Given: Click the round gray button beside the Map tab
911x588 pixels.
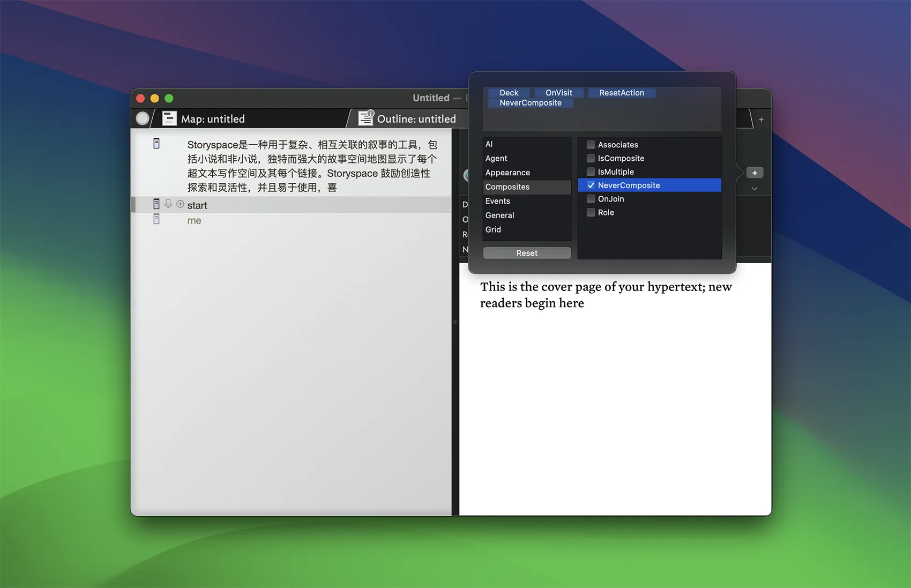Looking at the screenshot, I should pyautogui.click(x=143, y=118).
